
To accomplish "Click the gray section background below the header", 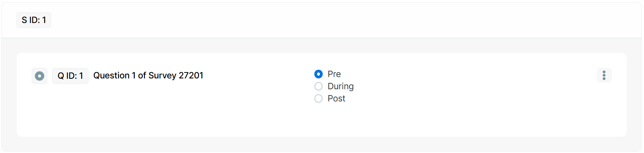I will 314,46.
